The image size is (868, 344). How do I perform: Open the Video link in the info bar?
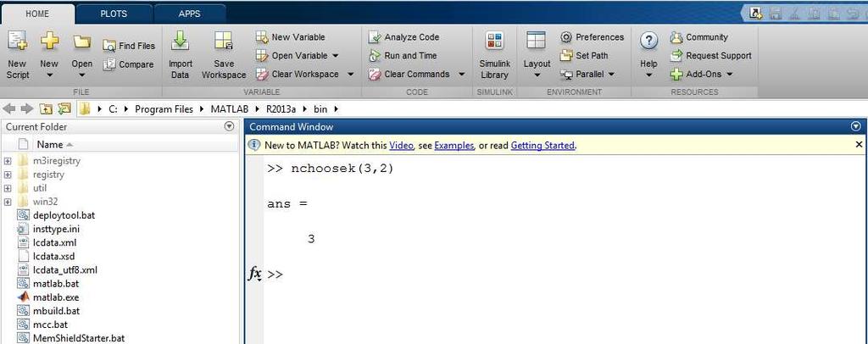[401, 146]
